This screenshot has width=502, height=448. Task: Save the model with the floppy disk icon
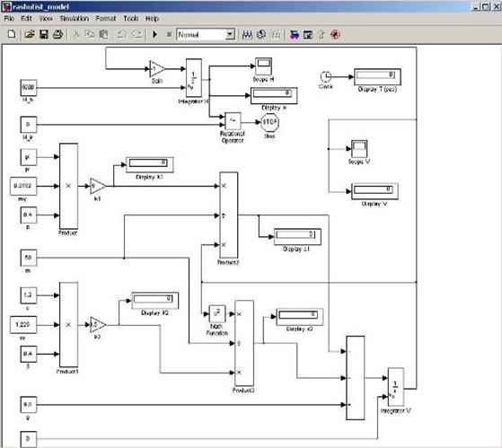pyautogui.click(x=43, y=34)
